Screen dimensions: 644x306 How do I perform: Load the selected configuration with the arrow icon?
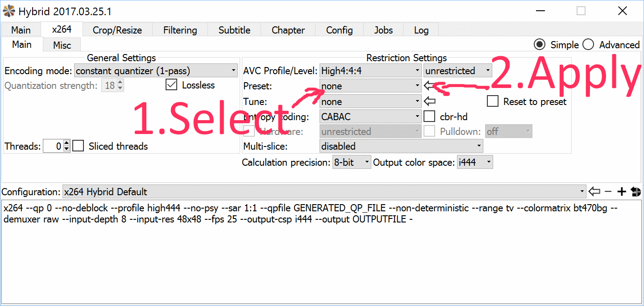pyautogui.click(x=594, y=192)
